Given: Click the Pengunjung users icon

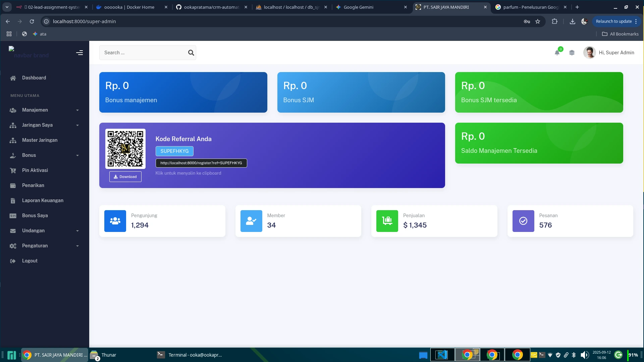Looking at the screenshot, I should (115, 221).
